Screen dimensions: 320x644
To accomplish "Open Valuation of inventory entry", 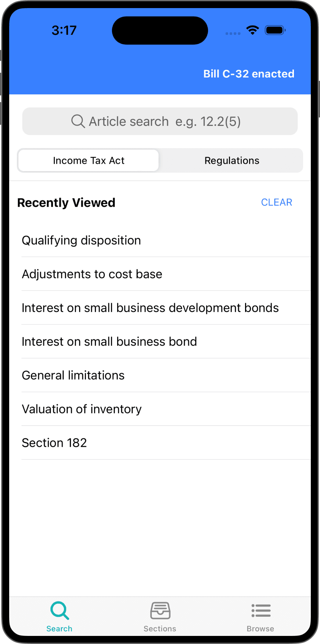I will (82, 409).
